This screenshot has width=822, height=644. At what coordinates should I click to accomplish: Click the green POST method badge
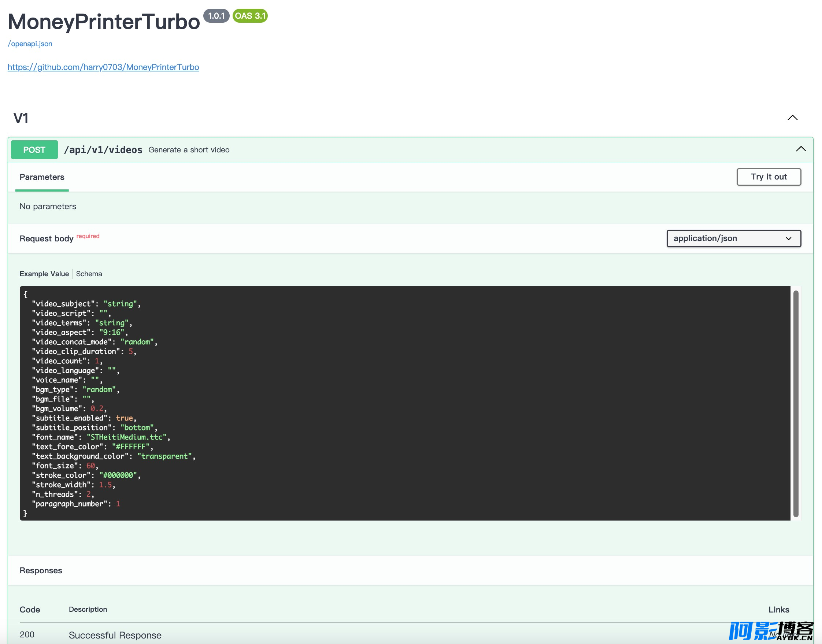[x=34, y=150]
